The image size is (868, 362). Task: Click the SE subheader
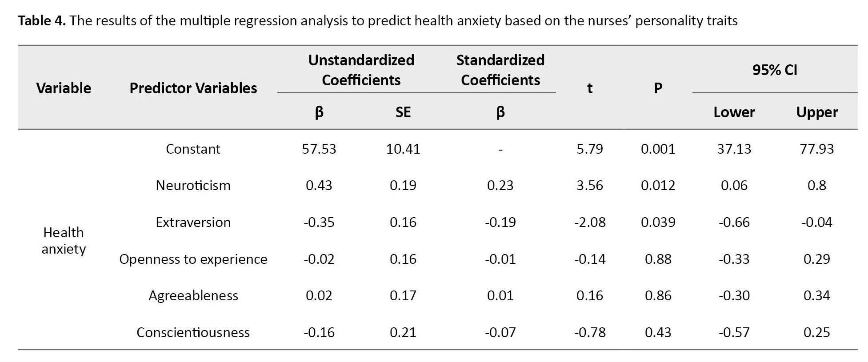pos(403,112)
